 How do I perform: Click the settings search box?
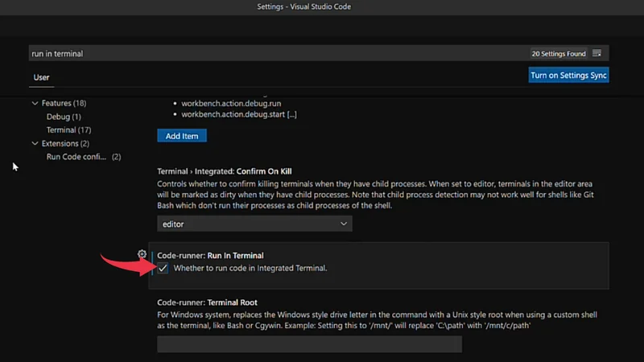[274, 54]
